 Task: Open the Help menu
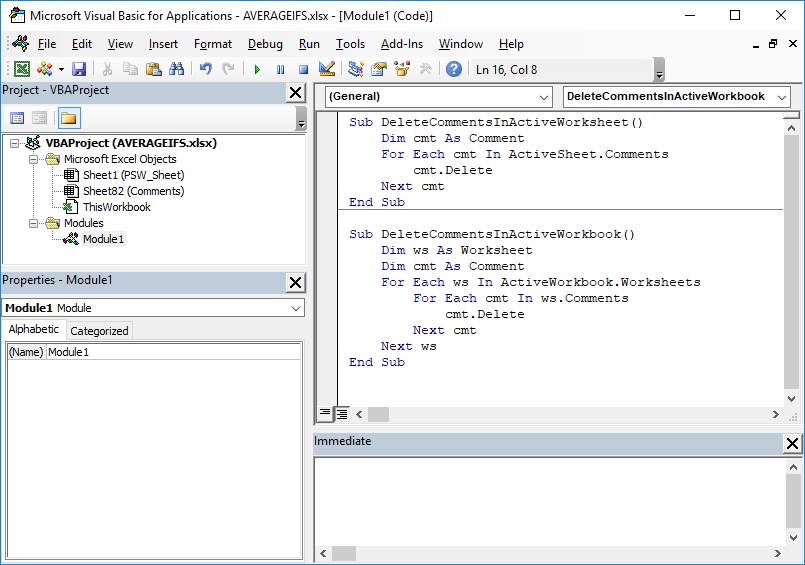(x=511, y=44)
